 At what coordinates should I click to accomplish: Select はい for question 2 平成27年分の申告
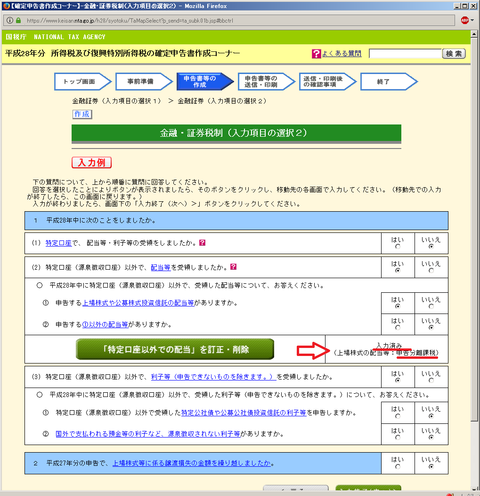pyautogui.click(x=397, y=467)
